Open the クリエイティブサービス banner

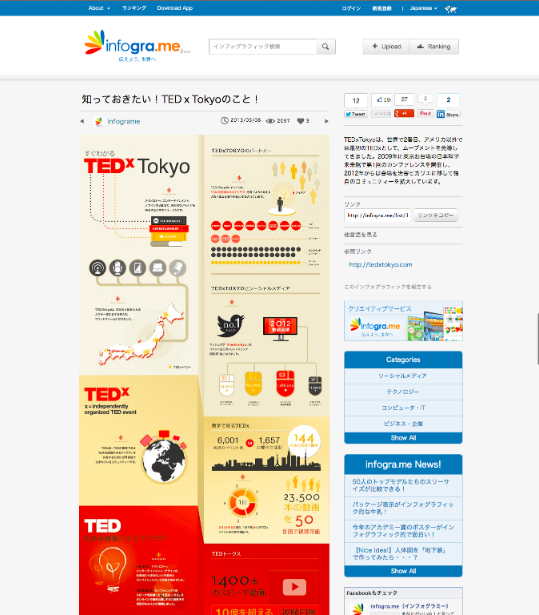[x=403, y=321]
